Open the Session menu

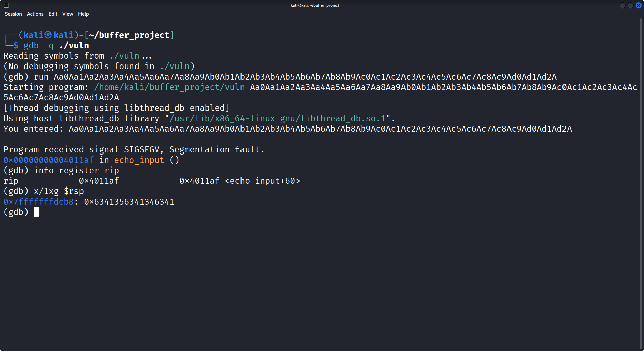pos(13,14)
